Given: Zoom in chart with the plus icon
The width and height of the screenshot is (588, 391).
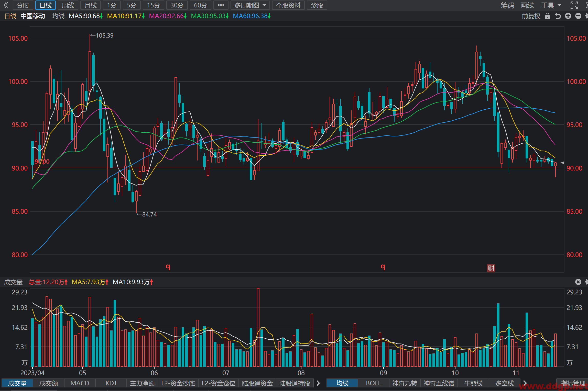Looking at the screenshot, I should point(568,16).
